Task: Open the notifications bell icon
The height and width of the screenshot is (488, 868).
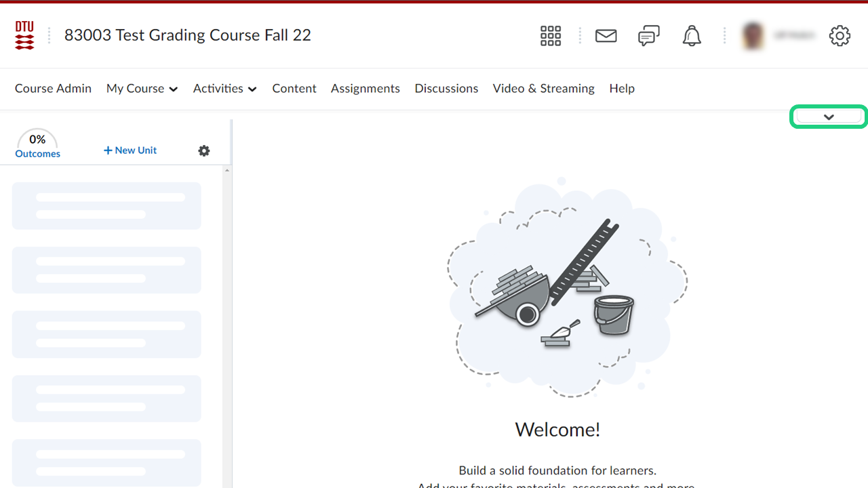Action: [692, 36]
